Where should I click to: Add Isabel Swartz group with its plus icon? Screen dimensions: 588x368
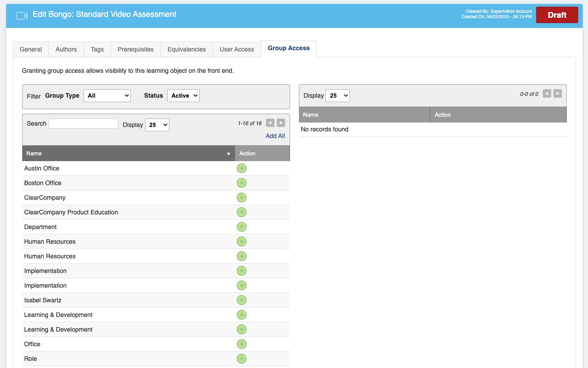tap(242, 300)
